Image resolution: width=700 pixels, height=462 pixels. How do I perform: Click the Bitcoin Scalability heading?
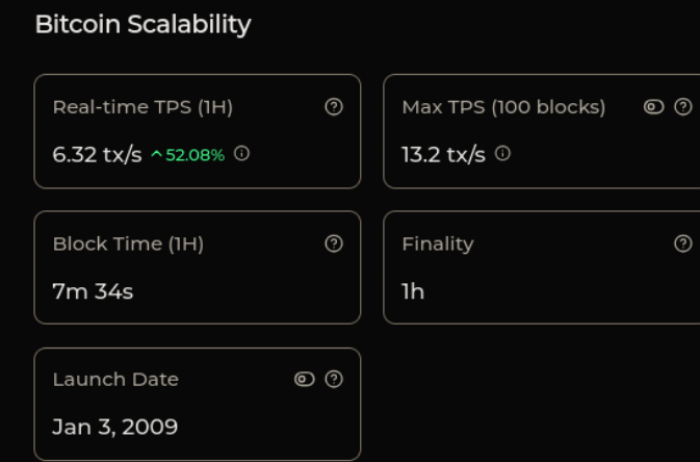(x=143, y=25)
